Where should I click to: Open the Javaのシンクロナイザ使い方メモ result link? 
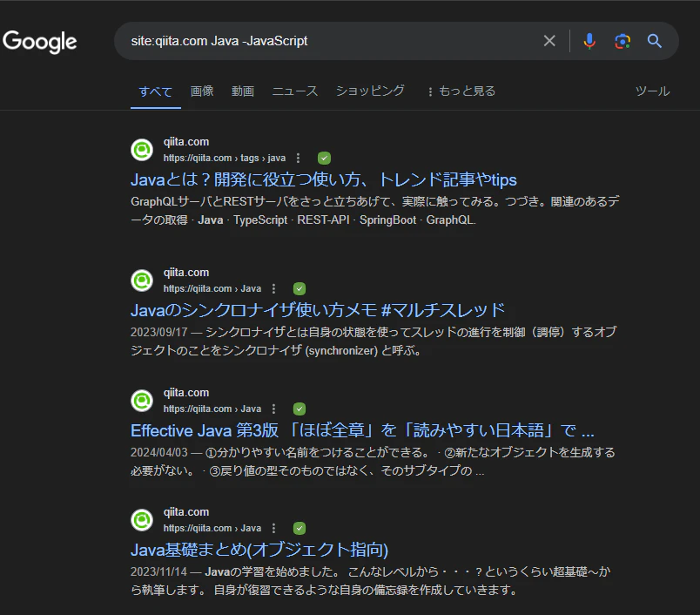tap(318, 310)
